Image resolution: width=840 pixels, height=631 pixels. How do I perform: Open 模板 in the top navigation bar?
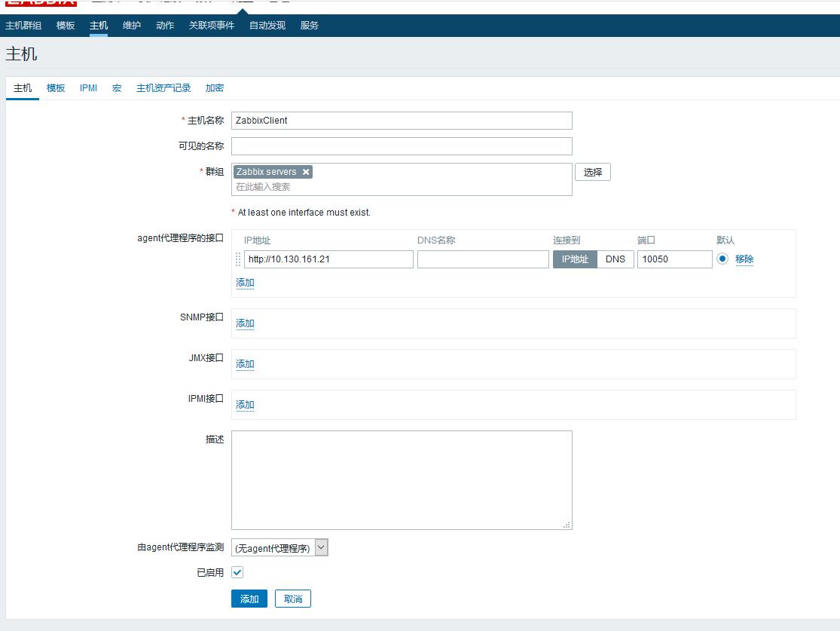tap(66, 25)
